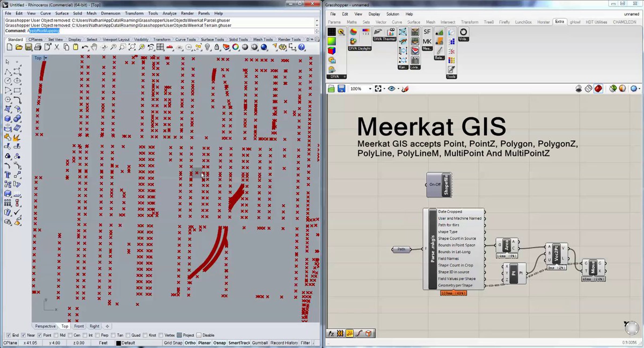644x348 pixels.
Task: Click the black circle Volvox component icon
Action: coord(463,32)
